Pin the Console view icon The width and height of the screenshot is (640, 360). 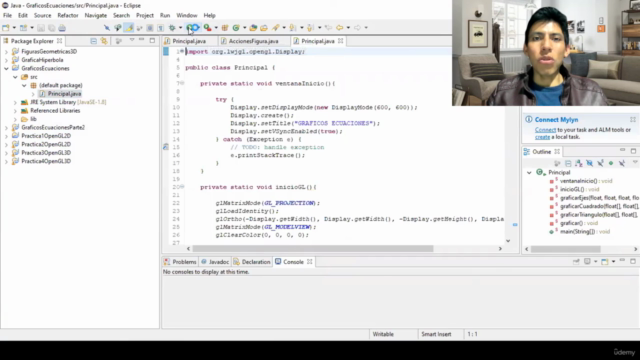[576, 261]
